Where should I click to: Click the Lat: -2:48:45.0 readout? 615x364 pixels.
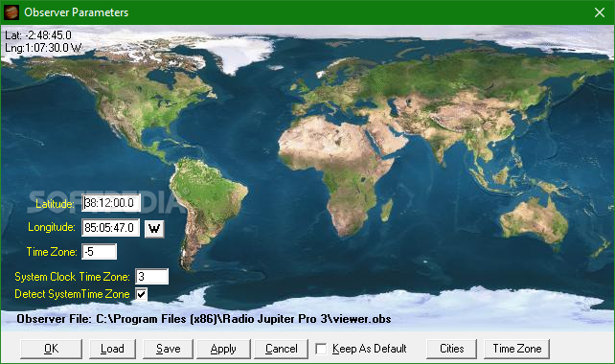click(x=38, y=35)
